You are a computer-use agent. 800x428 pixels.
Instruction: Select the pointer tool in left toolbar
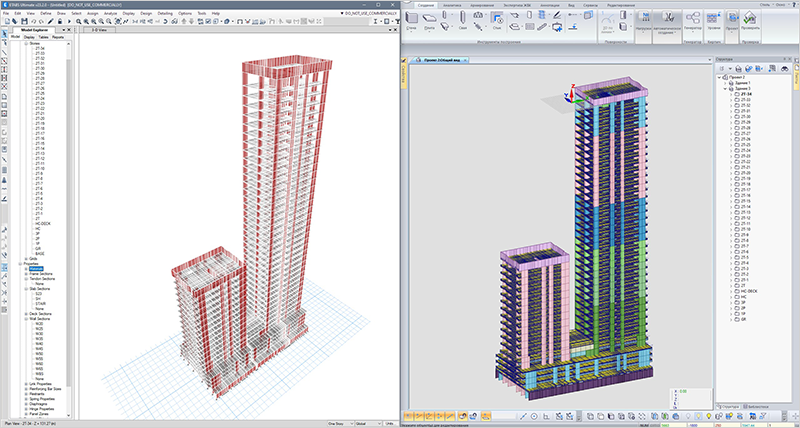click(5, 34)
